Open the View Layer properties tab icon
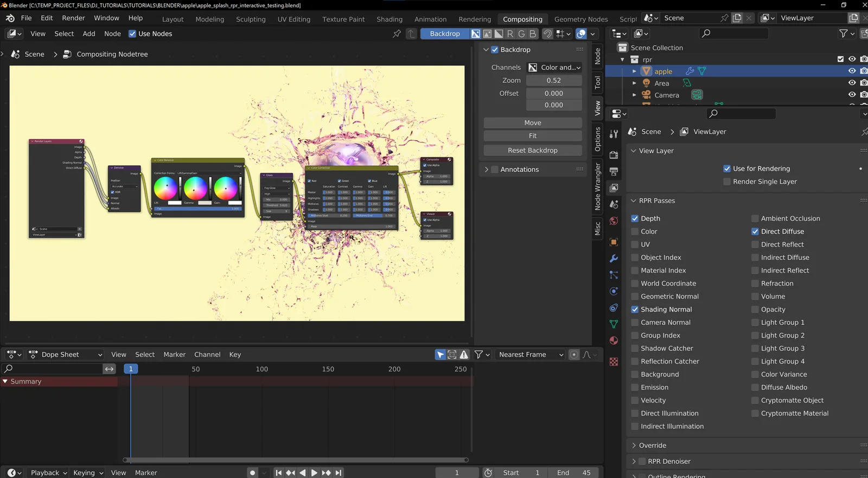 614,188
